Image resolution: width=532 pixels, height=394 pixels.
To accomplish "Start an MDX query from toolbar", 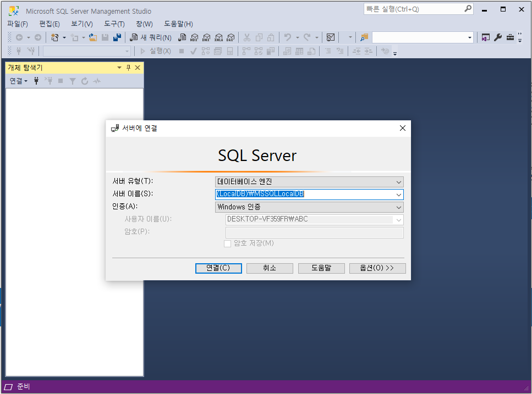I will (x=194, y=37).
